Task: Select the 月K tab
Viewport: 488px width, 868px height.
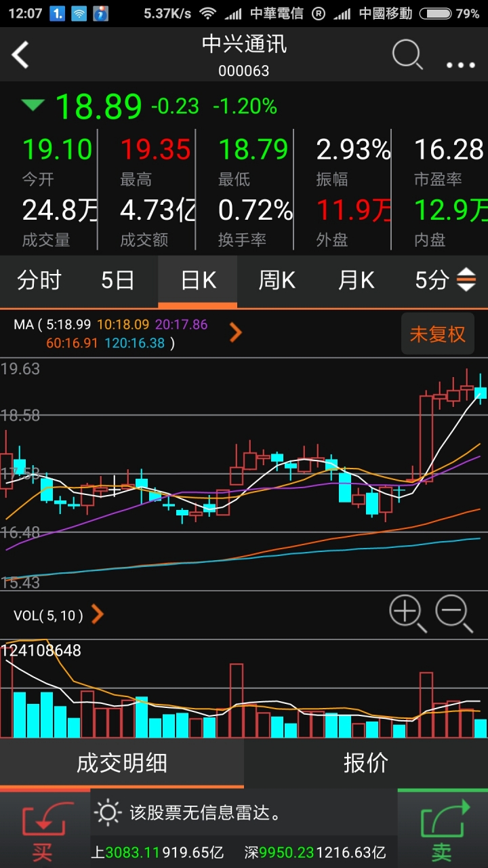Action: (x=356, y=280)
